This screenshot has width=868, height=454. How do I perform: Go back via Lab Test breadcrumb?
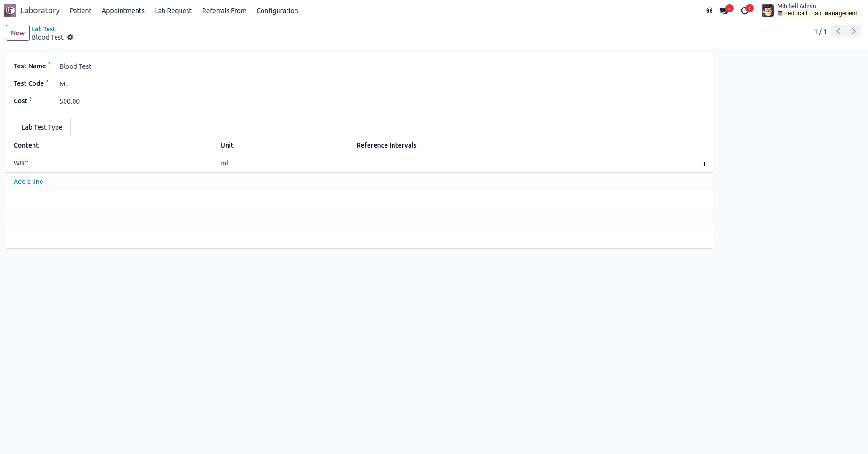click(x=43, y=29)
